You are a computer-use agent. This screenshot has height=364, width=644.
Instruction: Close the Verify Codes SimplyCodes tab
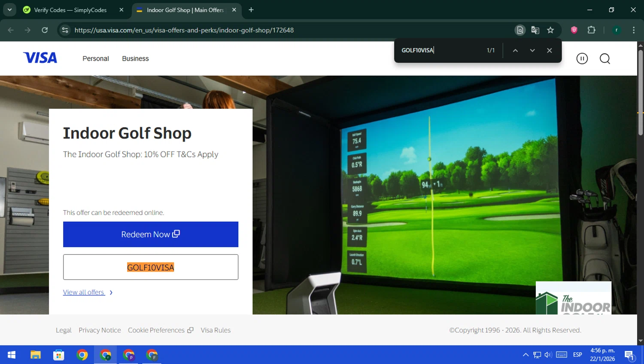point(122,10)
